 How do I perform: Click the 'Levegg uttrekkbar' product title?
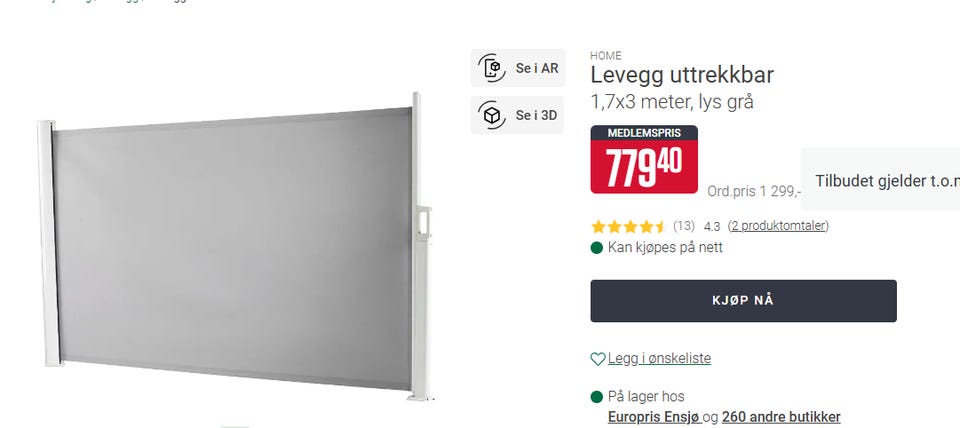(682, 75)
